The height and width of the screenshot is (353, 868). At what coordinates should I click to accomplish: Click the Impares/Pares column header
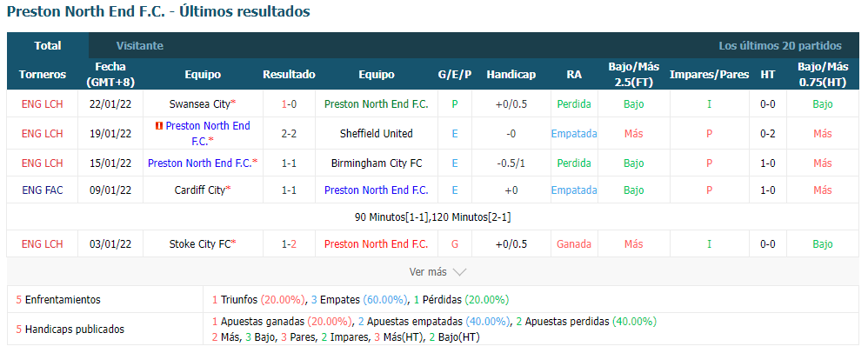[709, 75]
